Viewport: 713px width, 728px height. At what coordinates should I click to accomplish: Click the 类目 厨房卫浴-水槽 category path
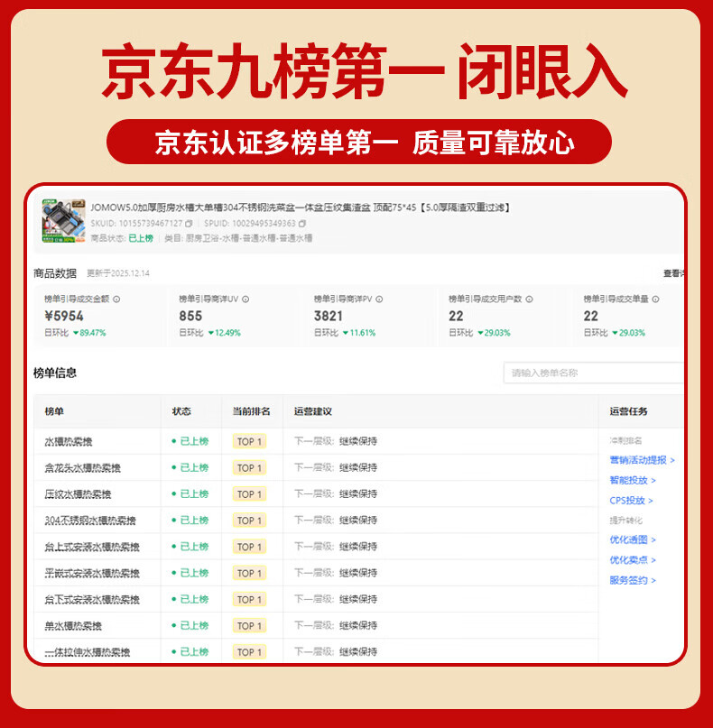(x=238, y=238)
